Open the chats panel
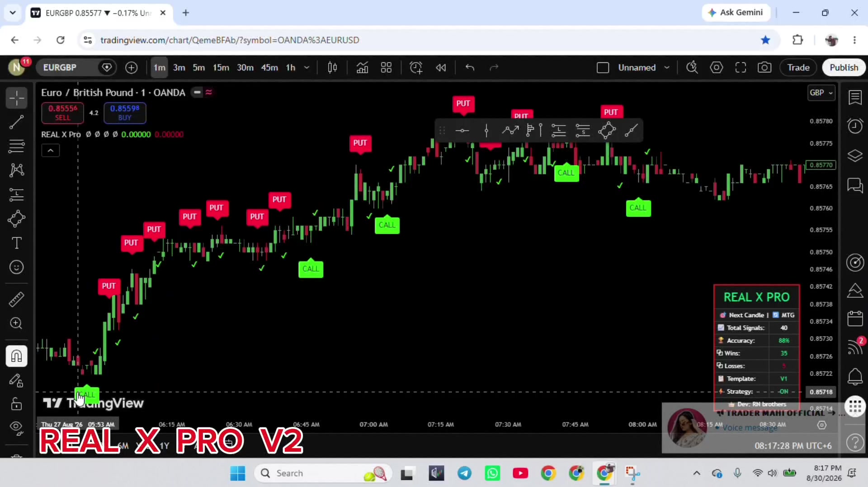Image resolution: width=868 pixels, height=487 pixels. click(x=855, y=185)
